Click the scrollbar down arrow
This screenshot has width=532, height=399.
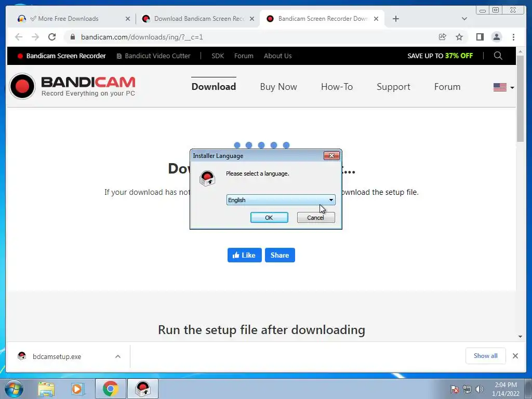pos(520,337)
